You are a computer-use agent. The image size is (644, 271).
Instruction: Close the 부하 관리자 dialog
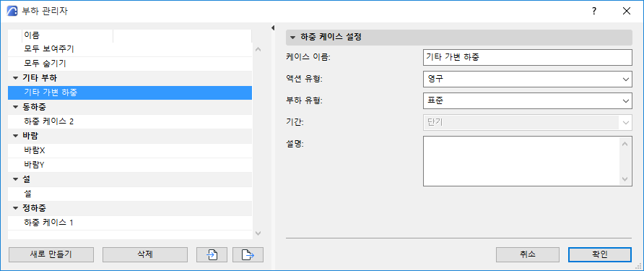click(x=627, y=11)
